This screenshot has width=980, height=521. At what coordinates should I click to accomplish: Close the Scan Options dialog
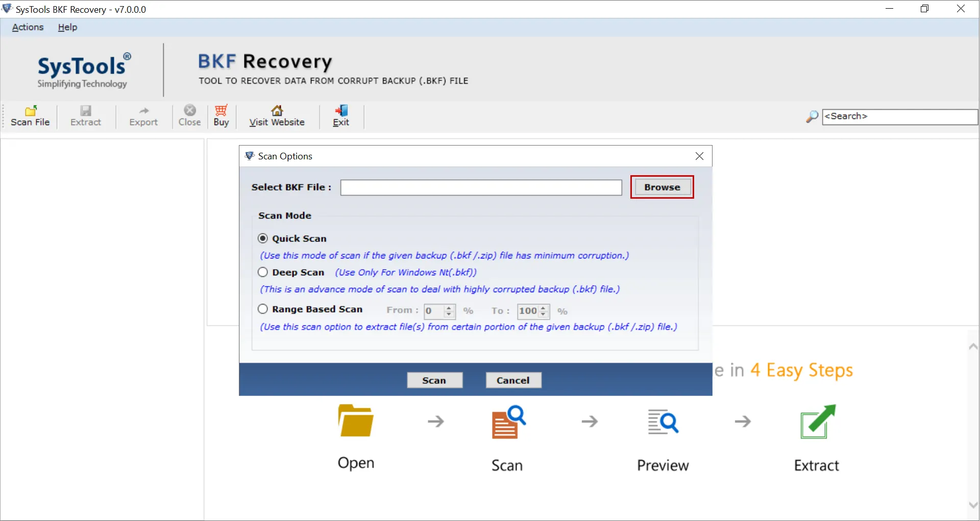[699, 156]
